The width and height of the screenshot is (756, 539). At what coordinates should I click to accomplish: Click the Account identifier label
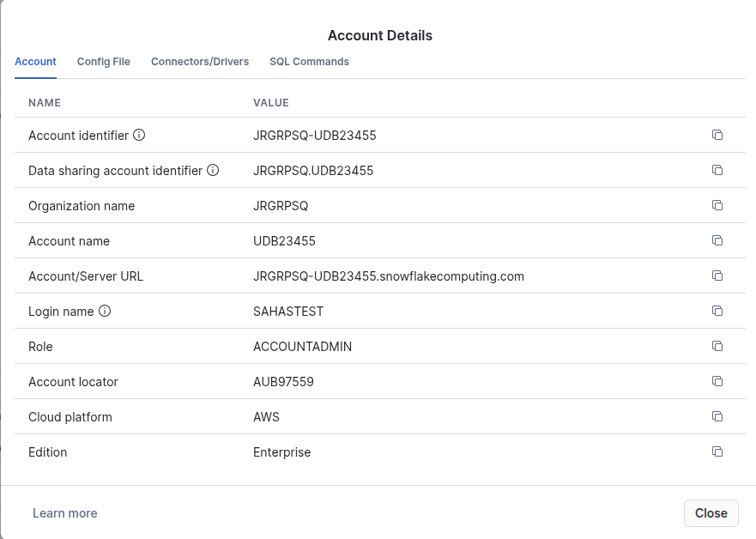[x=79, y=136]
